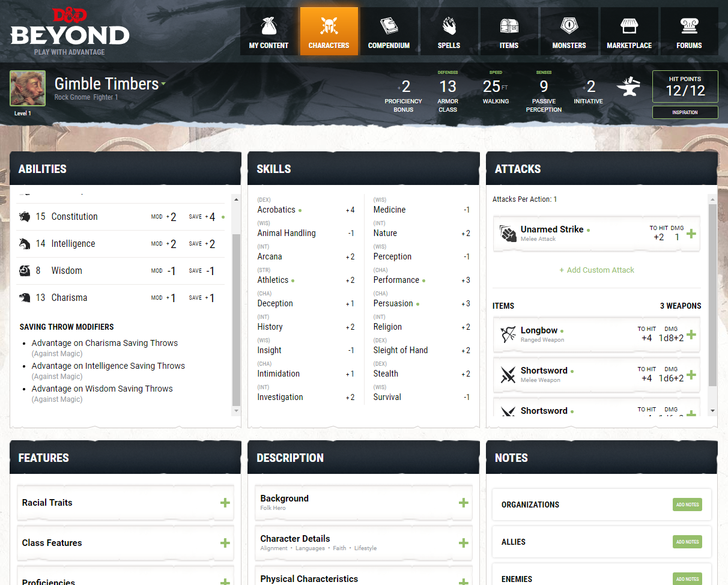Expand Longbow attack details
The height and width of the screenshot is (585, 728).
[x=691, y=335]
